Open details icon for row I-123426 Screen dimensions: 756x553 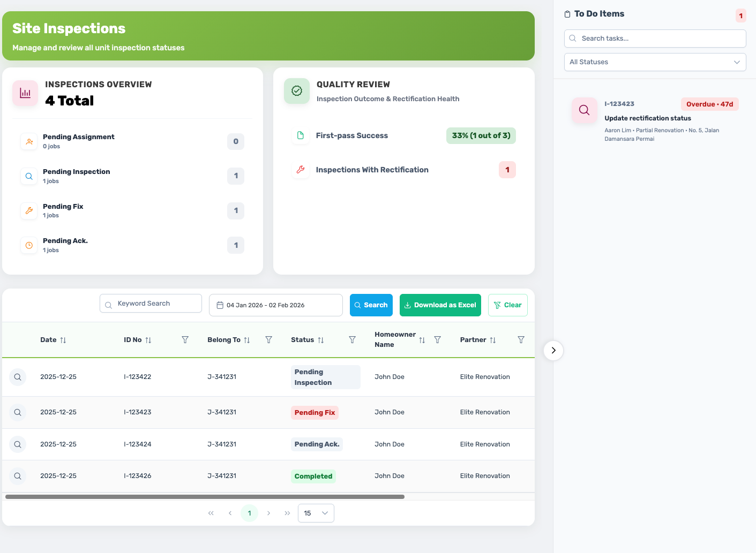click(18, 476)
